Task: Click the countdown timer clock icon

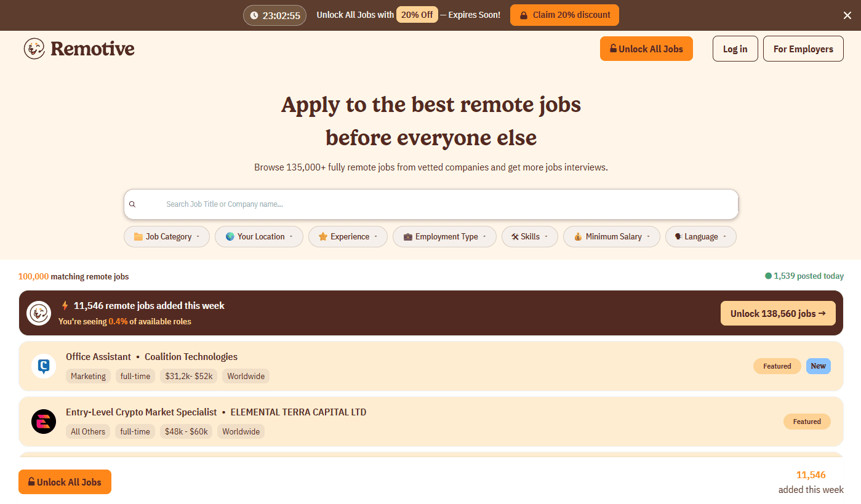Action: (254, 15)
